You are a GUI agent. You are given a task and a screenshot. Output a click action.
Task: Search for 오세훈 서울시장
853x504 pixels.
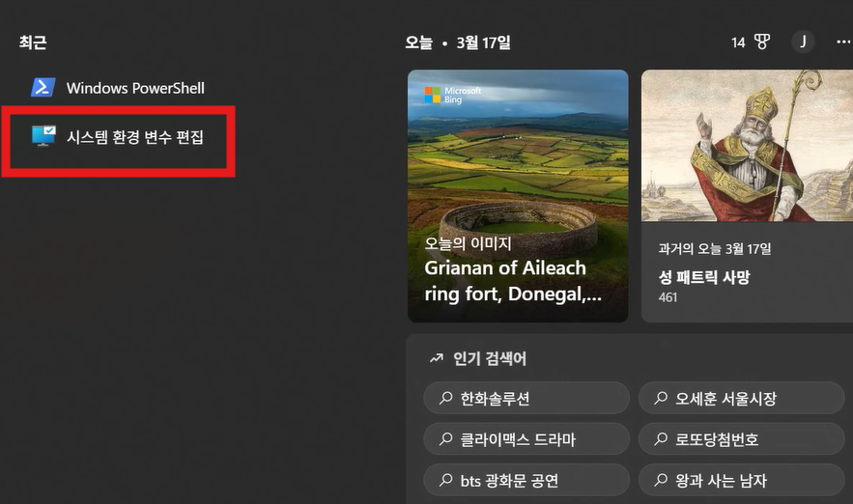coord(741,398)
